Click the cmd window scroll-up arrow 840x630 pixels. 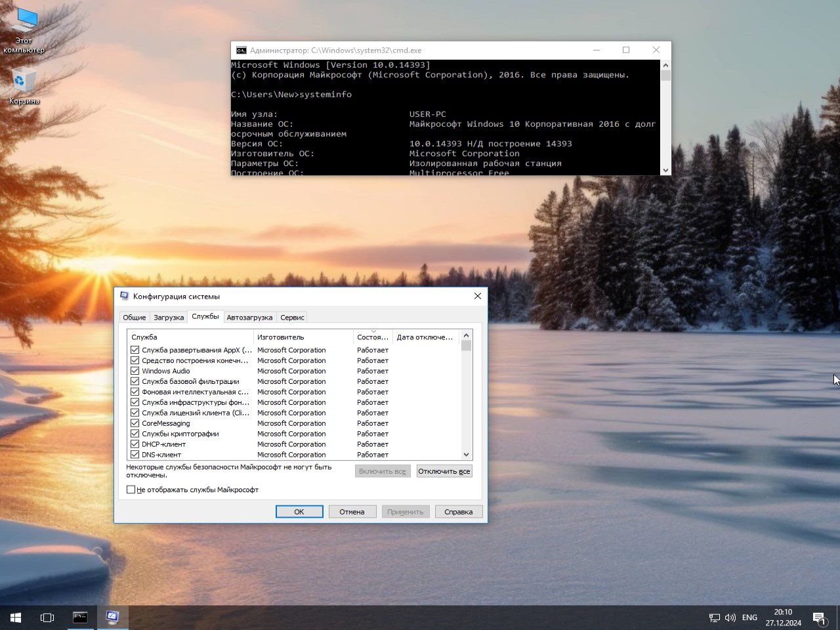[x=665, y=65]
